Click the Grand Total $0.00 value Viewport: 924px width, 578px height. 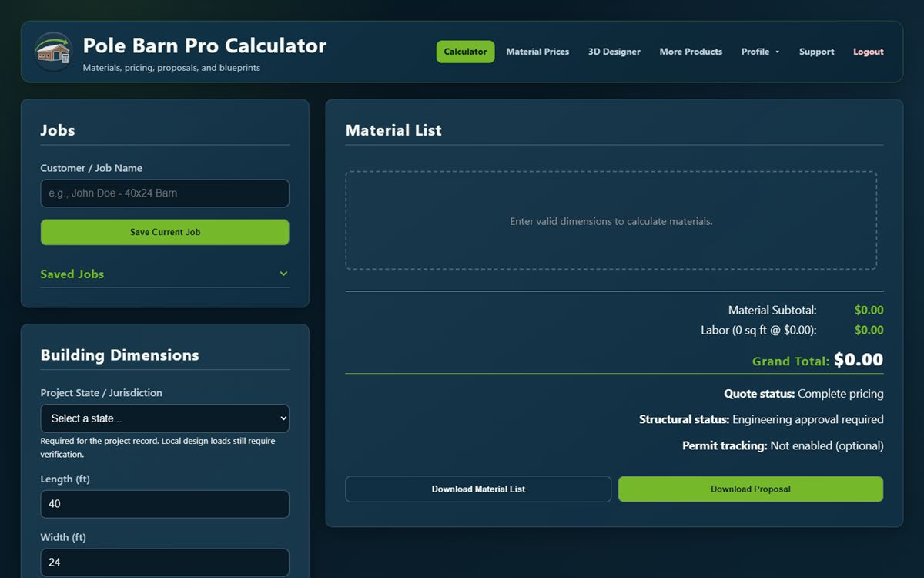pos(859,360)
